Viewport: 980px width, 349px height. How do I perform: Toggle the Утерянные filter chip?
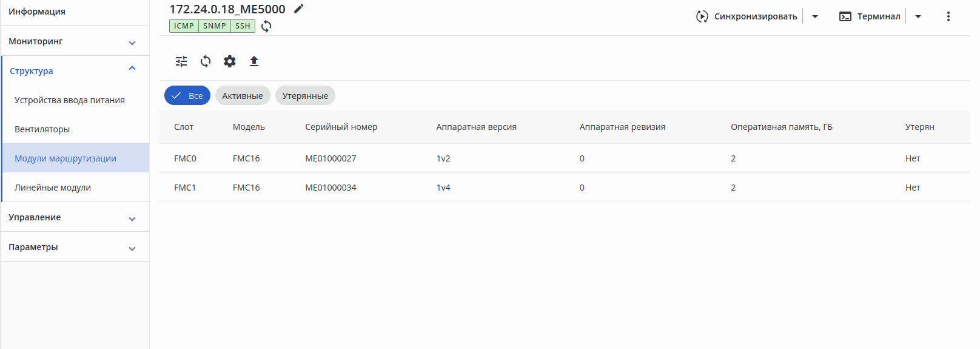click(305, 96)
